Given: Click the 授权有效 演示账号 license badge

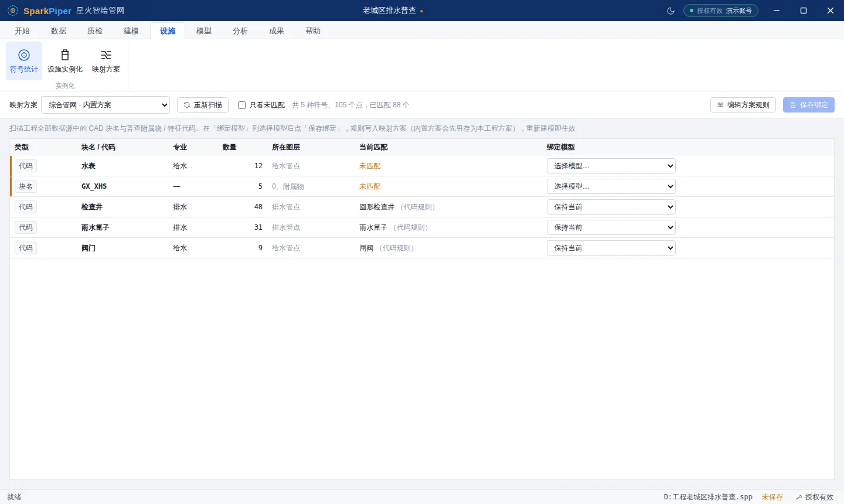Looking at the screenshot, I should tap(721, 11).
